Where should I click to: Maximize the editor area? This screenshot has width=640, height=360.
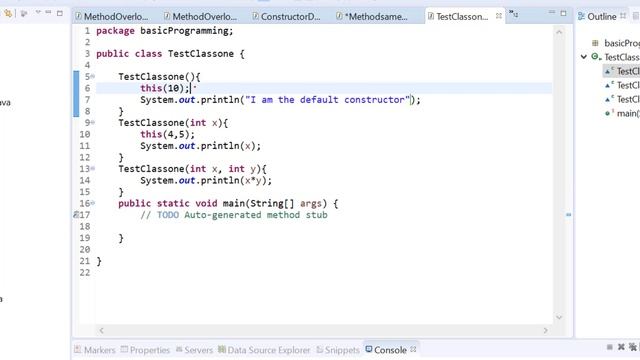click(563, 13)
